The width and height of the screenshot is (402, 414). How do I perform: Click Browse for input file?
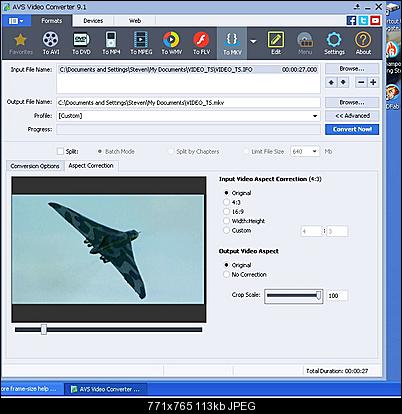(352, 69)
